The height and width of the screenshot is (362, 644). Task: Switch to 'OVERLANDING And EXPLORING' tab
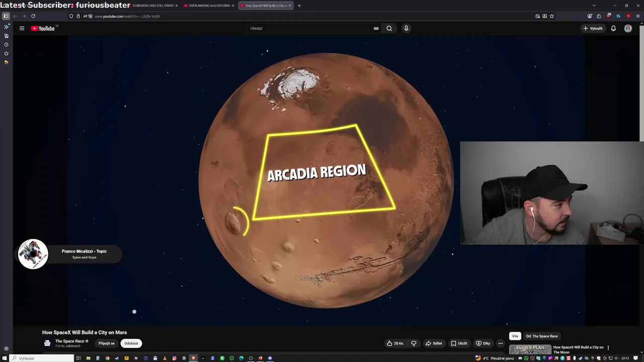pos(209,6)
